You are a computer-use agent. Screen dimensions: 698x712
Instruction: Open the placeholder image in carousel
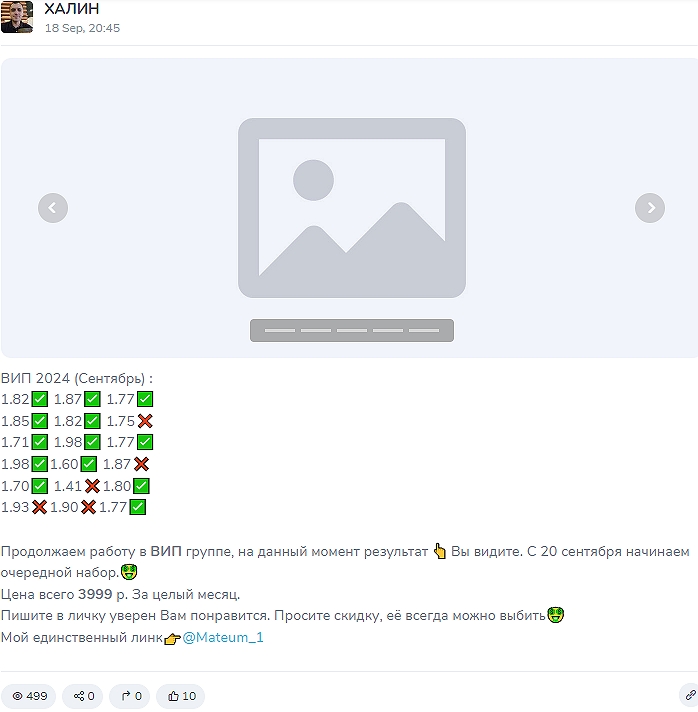click(352, 208)
